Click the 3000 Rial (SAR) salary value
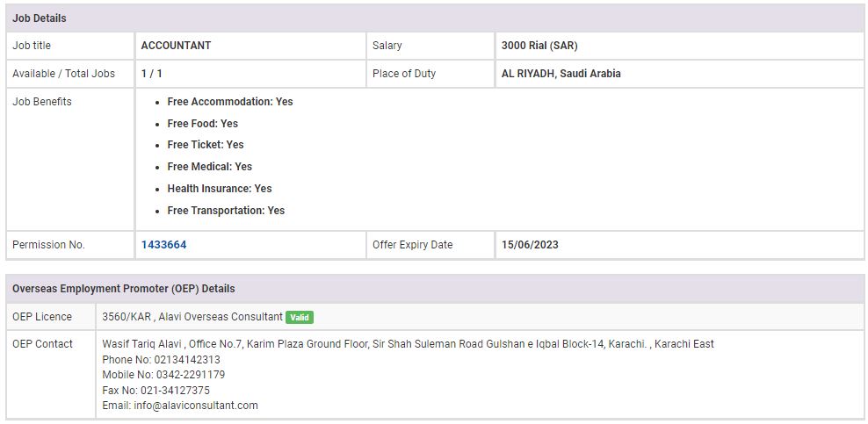 click(539, 46)
